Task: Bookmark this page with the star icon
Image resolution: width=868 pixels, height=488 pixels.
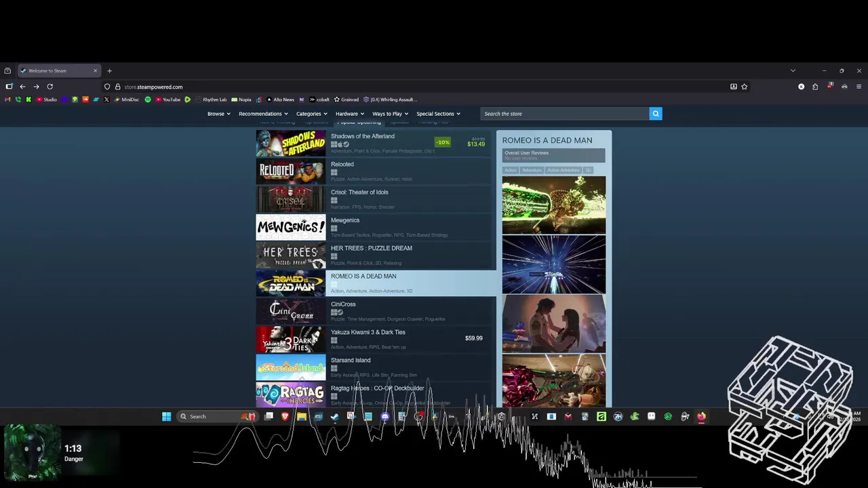Action: click(x=744, y=87)
